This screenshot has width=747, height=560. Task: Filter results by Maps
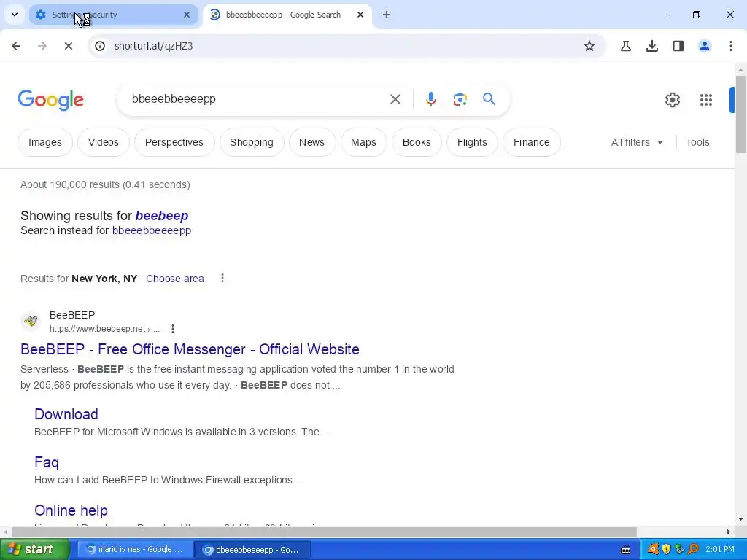[363, 142]
